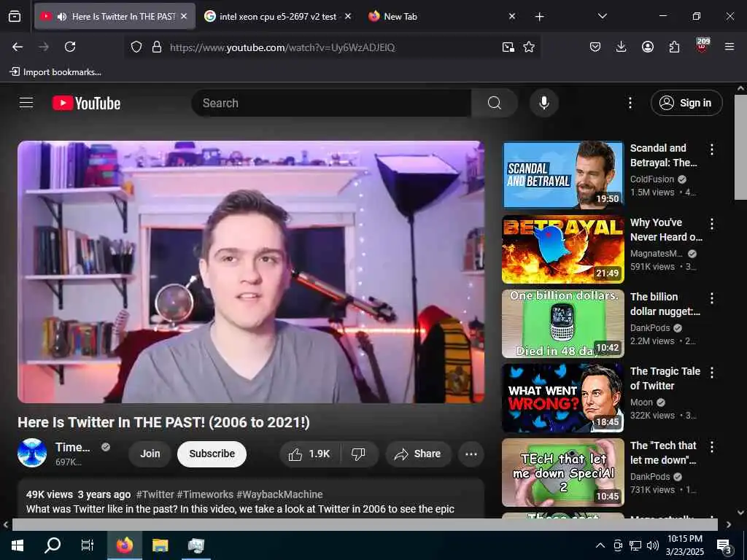747x560 pixels.
Task: Submit search with the magnifier button
Action: [x=495, y=103]
